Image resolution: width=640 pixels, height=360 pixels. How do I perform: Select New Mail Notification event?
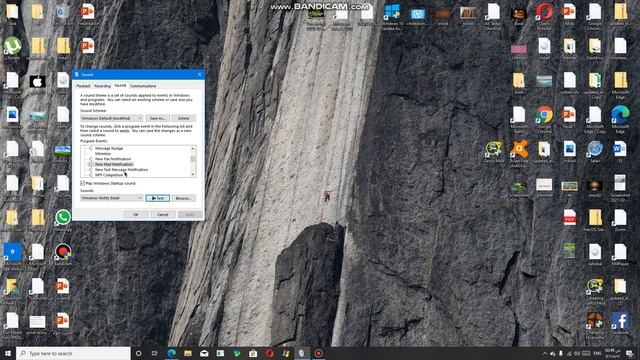[x=113, y=164]
